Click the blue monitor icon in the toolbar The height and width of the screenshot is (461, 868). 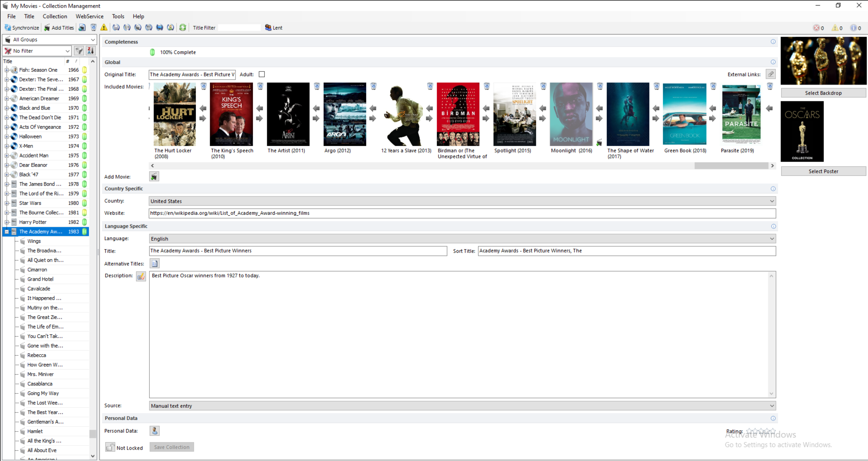coord(160,27)
